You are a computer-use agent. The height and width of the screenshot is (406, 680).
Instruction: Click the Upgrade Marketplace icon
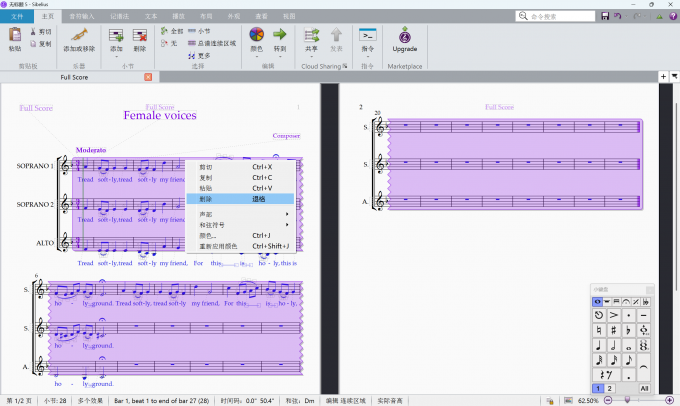tap(405, 35)
